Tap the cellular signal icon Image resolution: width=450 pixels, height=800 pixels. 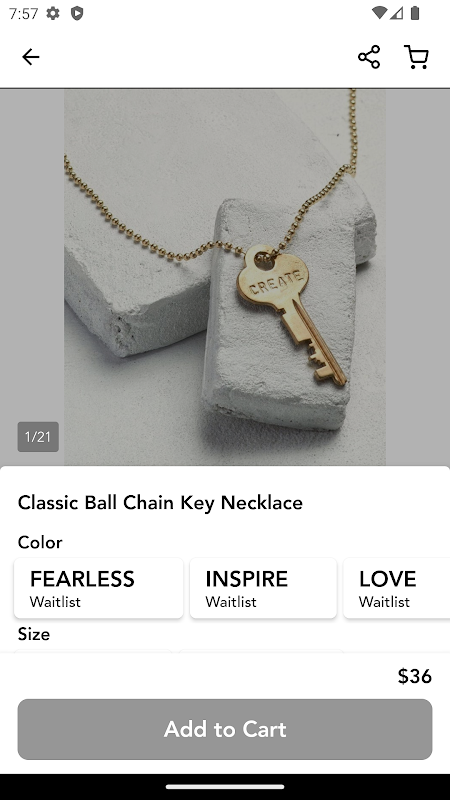tap(396, 13)
